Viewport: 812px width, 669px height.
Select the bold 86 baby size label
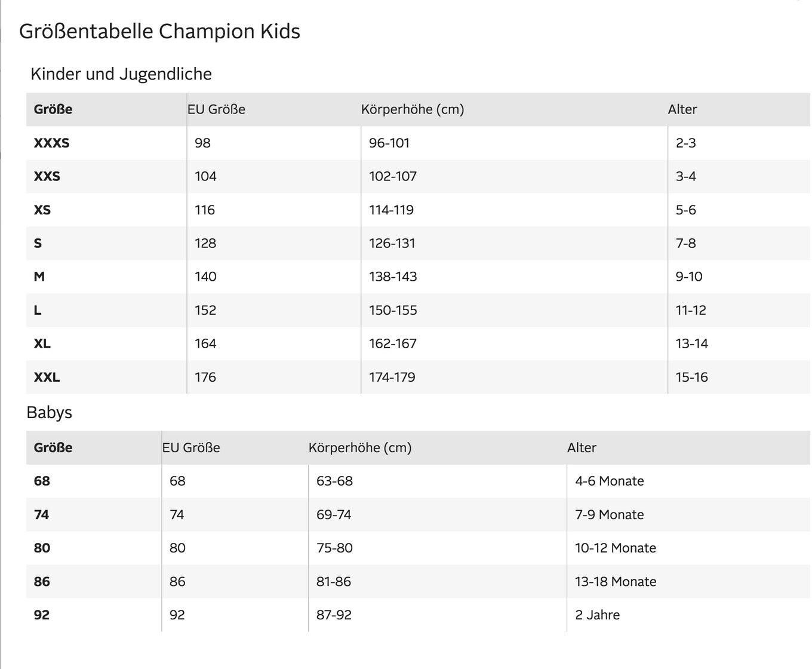point(42,581)
